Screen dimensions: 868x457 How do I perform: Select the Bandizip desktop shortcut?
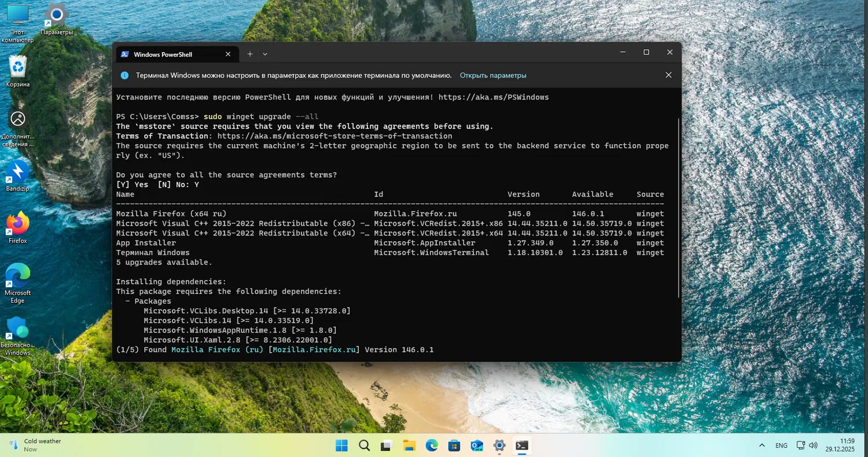[18, 176]
